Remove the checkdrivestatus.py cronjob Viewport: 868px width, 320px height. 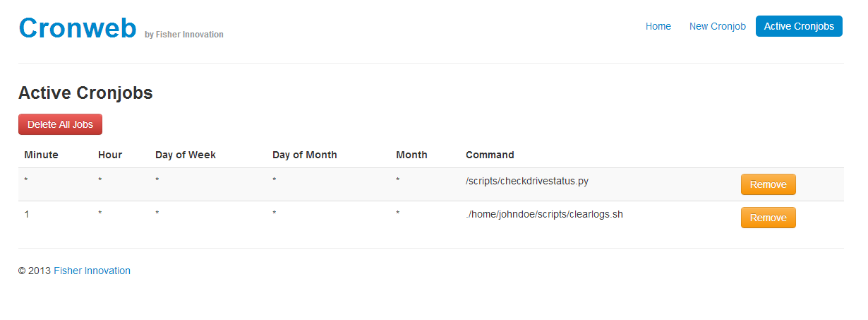(x=768, y=184)
